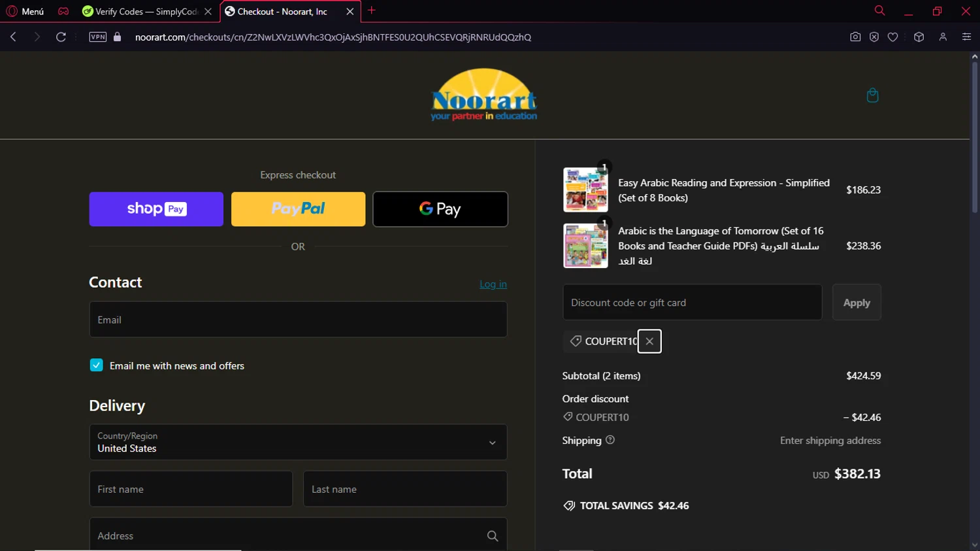Pay with PayPal button

tap(298, 209)
